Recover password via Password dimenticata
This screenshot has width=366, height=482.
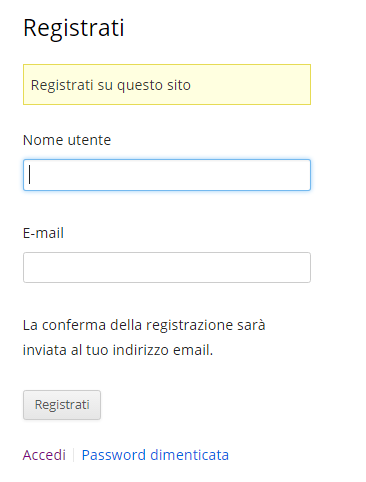pyautogui.click(x=155, y=455)
